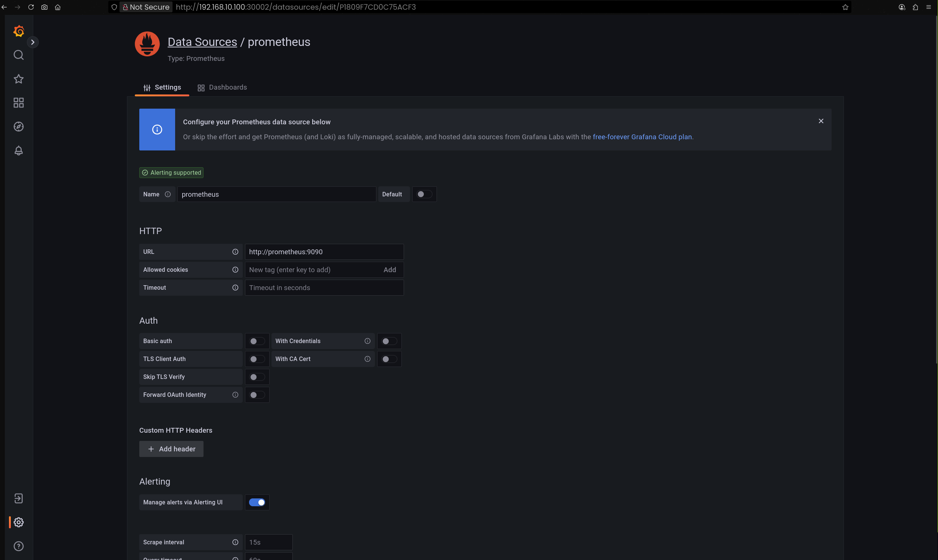Reload the page with the browser refresh icon
This screenshot has height=560, width=938.
tap(31, 7)
